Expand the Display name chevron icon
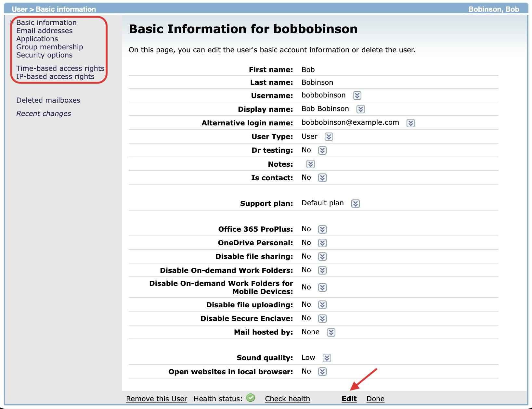 (x=360, y=109)
